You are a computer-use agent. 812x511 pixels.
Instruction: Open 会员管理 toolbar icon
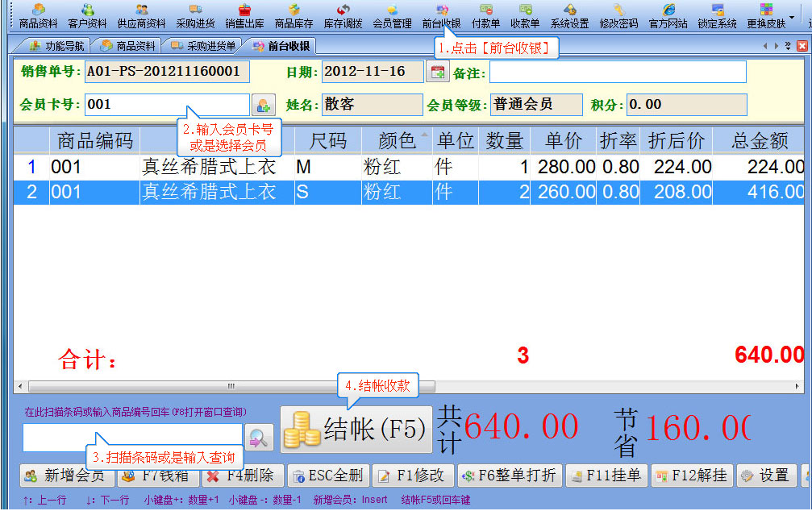click(392, 15)
